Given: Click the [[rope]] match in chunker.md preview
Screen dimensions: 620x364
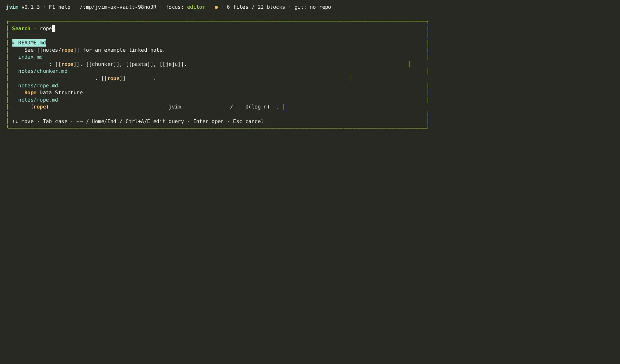Looking at the screenshot, I should pos(113,78).
